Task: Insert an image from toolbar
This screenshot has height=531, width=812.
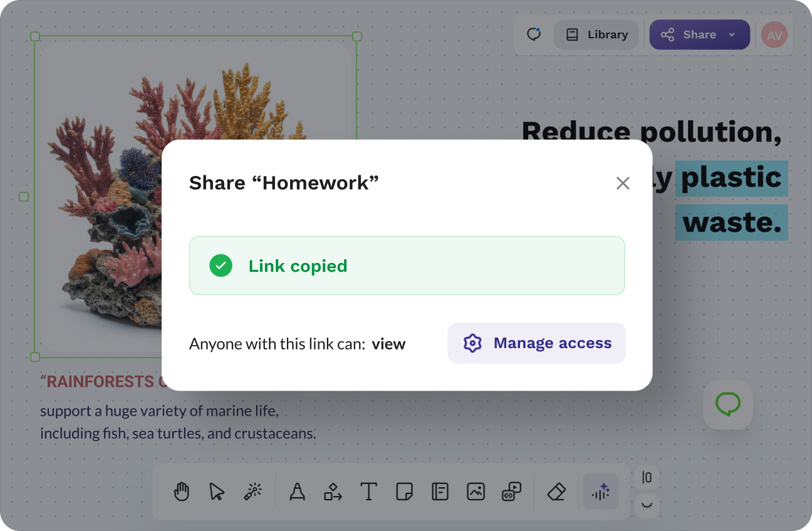Action: tap(476, 492)
